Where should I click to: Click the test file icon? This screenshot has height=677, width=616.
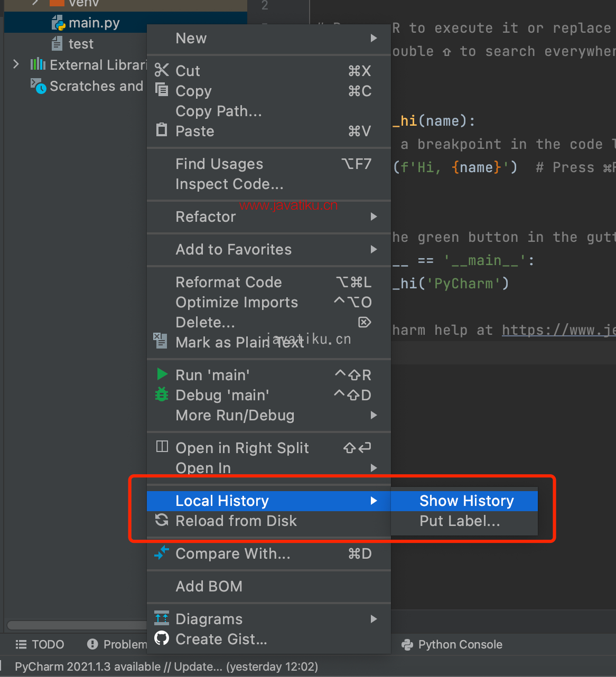point(57,43)
